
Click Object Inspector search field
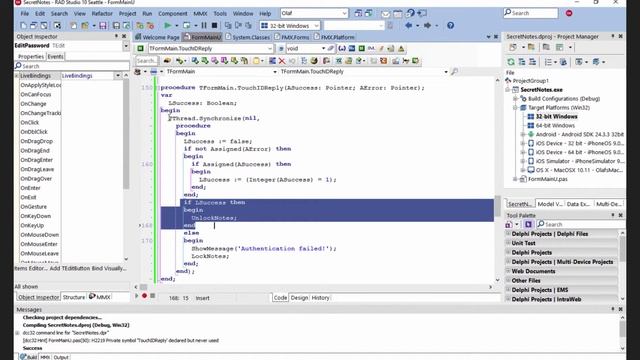tap(72, 66)
